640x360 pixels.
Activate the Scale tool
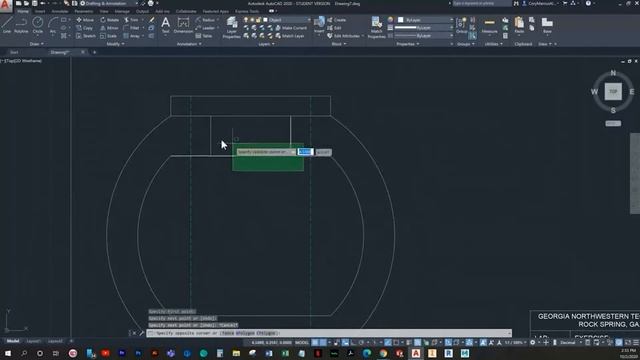(109, 36)
